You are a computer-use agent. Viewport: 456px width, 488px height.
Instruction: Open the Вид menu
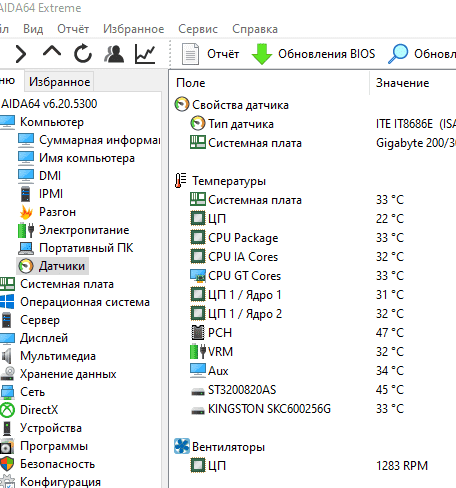[x=33, y=29]
